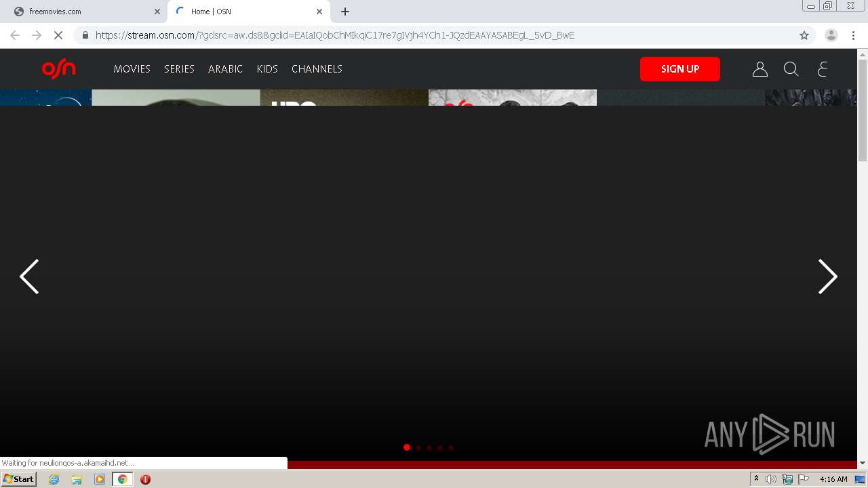868x488 pixels.
Task: Open the Windows Start menu
Action: [19, 479]
